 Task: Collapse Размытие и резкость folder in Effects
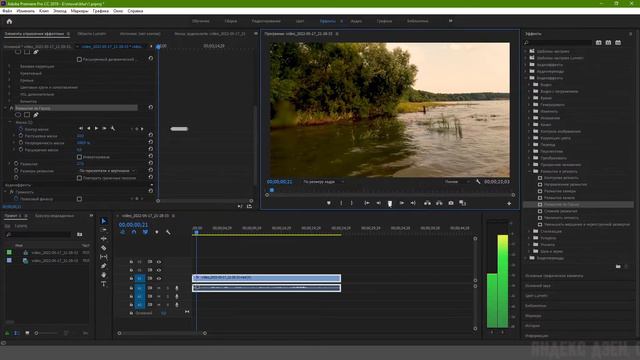coord(530,171)
